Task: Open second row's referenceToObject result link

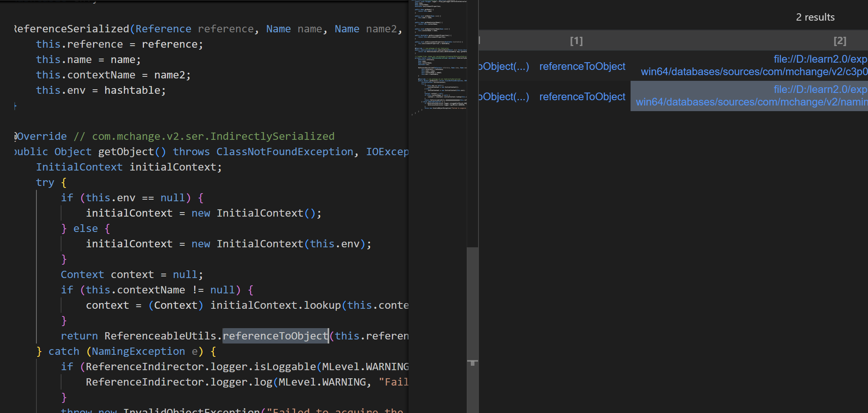Action: pyautogui.click(x=582, y=97)
